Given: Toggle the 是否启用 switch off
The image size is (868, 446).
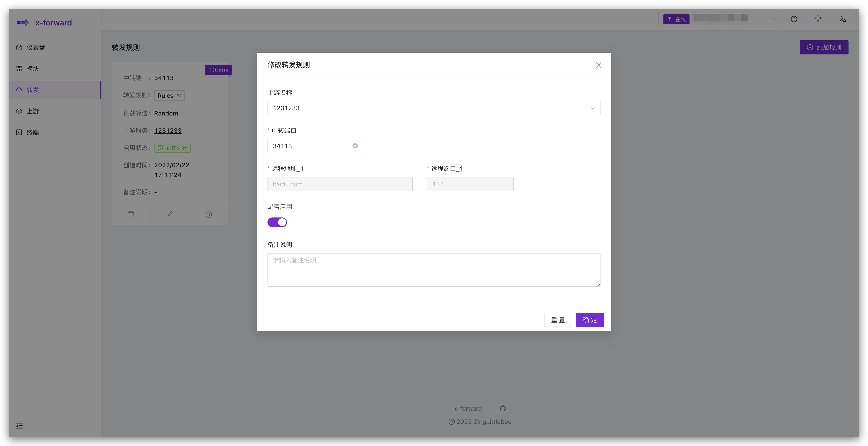Looking at the screenshot, I should [x=277, y=222].
